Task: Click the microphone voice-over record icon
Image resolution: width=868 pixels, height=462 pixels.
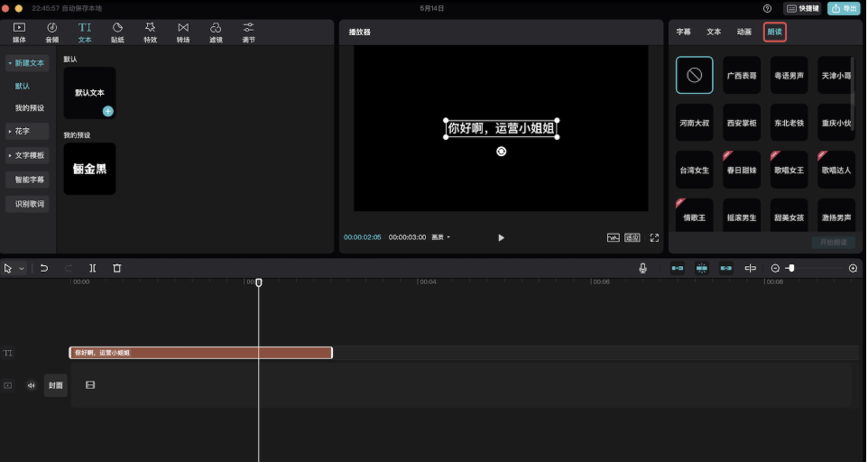Action: [643, 268]
